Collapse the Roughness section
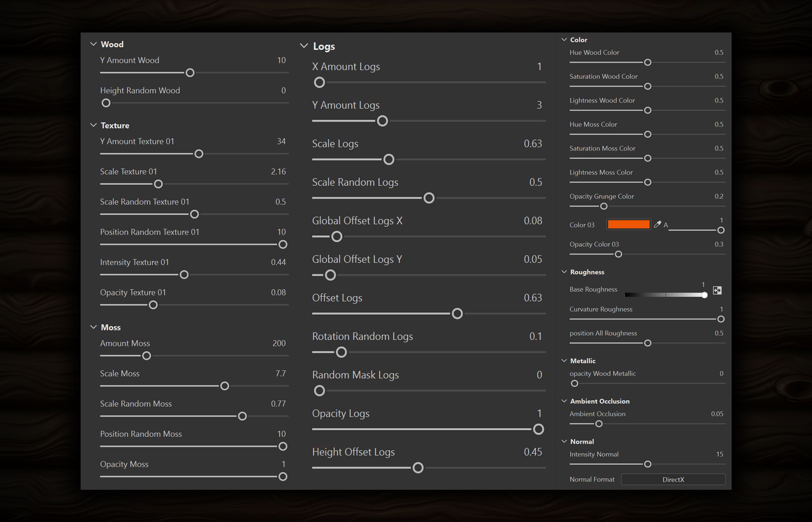 564,272
